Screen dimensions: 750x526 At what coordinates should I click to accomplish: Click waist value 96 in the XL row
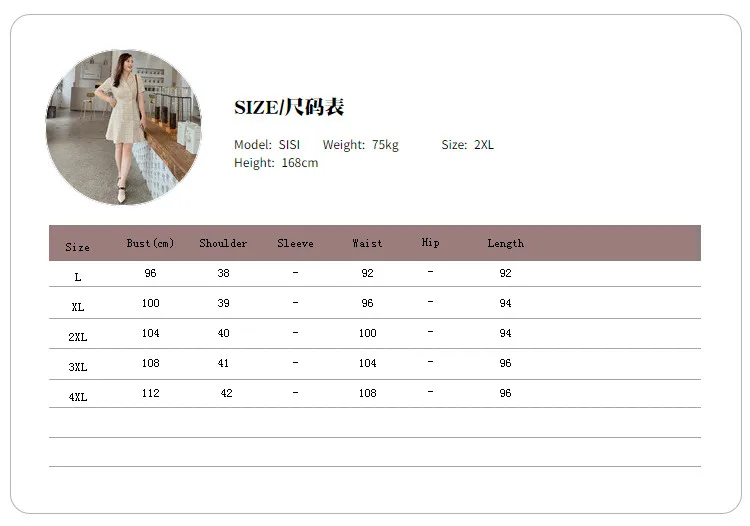[367, 303]
